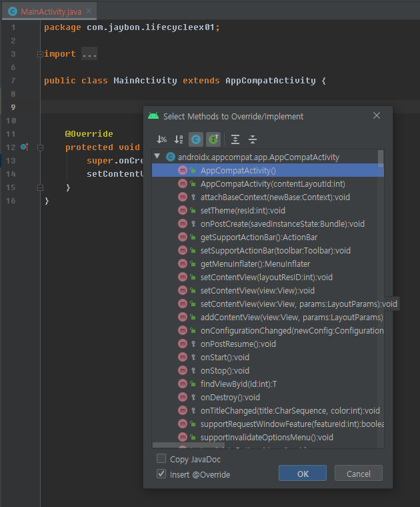420x507 pixels.
Task: Click the class name MainActivity in editor
Action: (x=145, y=81)
